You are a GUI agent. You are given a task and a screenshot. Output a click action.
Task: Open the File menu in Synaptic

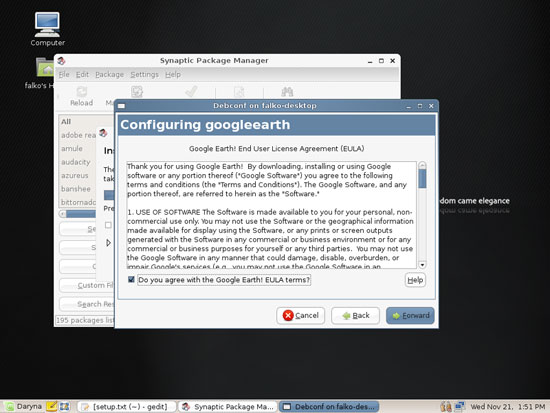[64, 74]
